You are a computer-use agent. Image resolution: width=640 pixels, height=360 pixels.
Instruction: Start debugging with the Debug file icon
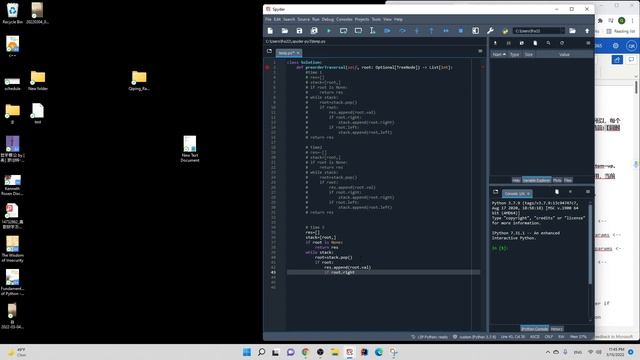click(387, 31)
